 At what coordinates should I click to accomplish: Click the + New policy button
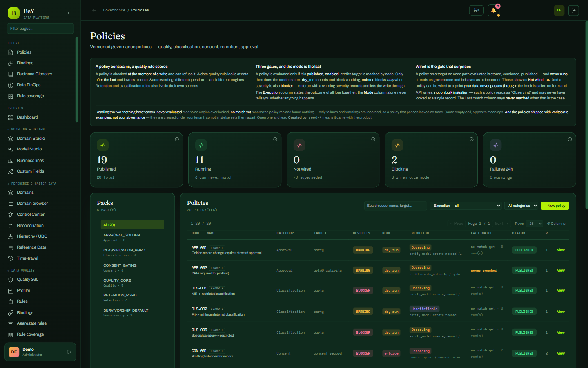coord(555,206)
